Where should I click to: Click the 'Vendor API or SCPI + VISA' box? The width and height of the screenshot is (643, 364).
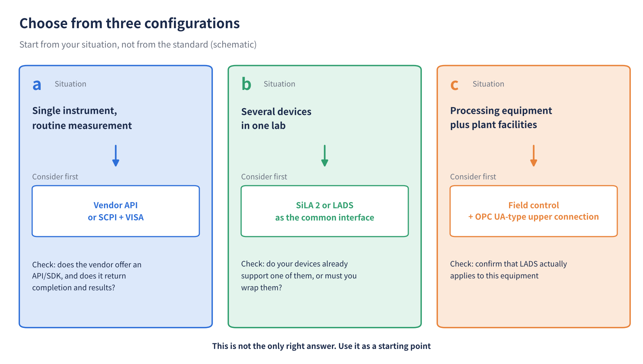116,211
